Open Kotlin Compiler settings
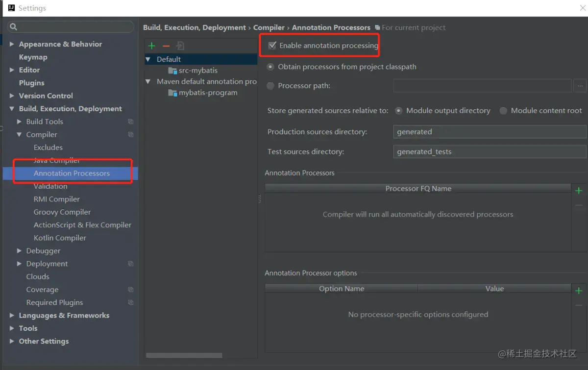Screen dimensions: 588x370 pyautogui.click(x=60, y=238)
